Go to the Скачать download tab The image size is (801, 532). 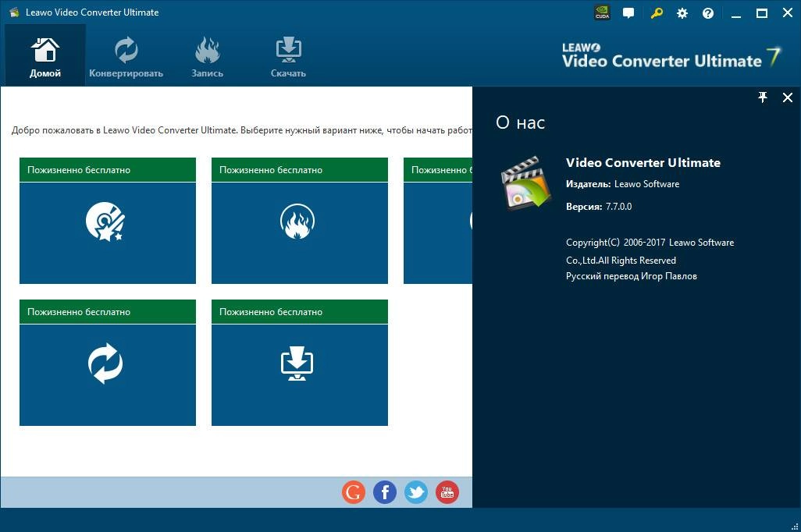click(288, 55)
